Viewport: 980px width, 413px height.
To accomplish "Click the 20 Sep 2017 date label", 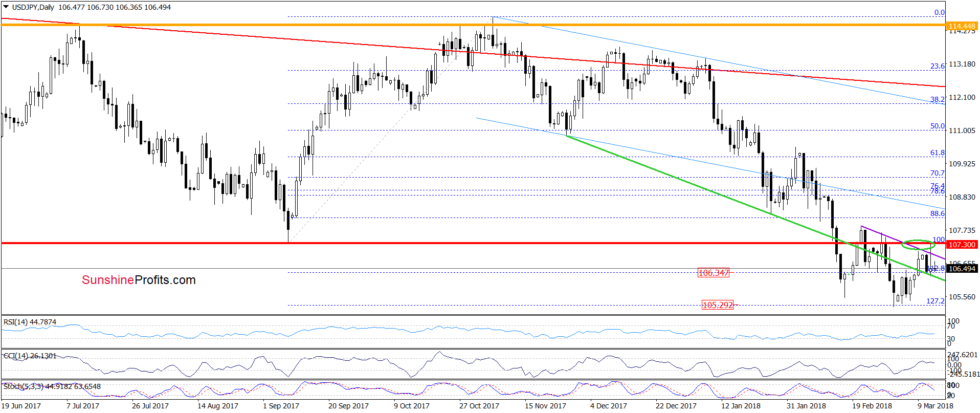I will tap(348, 406).
